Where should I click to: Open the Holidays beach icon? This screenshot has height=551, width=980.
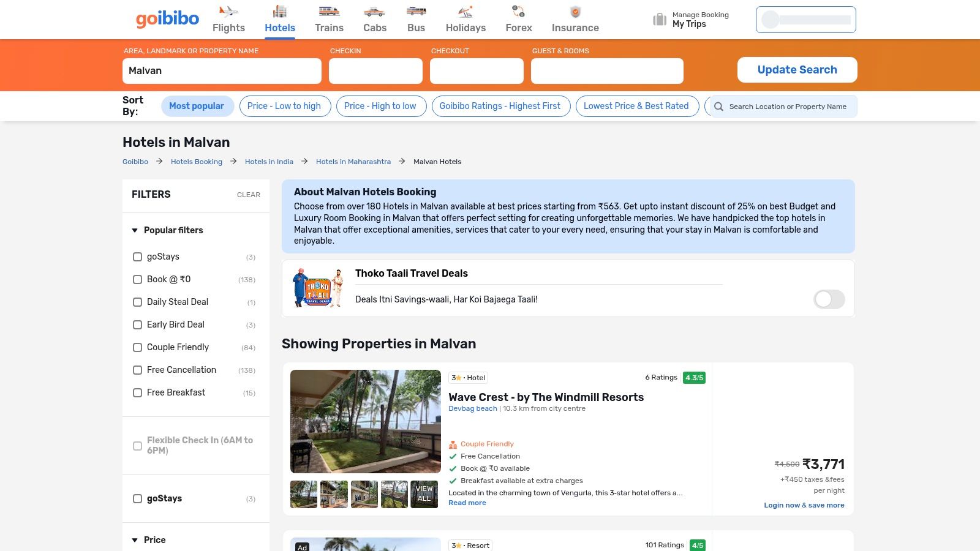coord(466,12)
